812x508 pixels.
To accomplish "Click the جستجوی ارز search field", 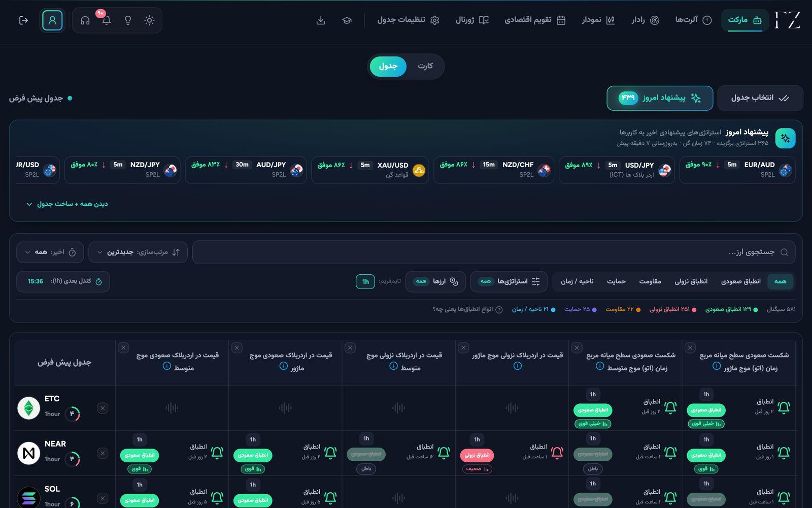I will pos(494,252).
